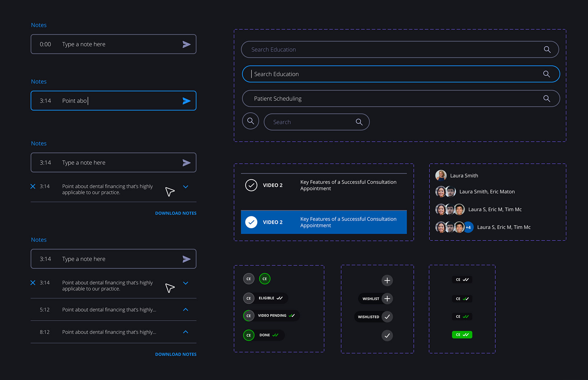Click the plus icon next to WISHLIST
Screen dimensions: 588x380
(x=387, y=299)
